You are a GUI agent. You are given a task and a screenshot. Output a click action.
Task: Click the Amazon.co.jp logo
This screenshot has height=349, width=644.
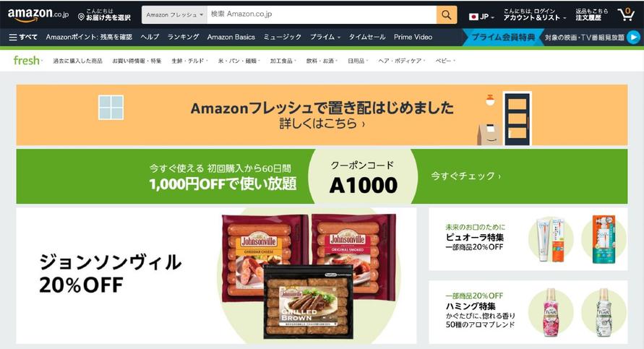pos(38,14)
